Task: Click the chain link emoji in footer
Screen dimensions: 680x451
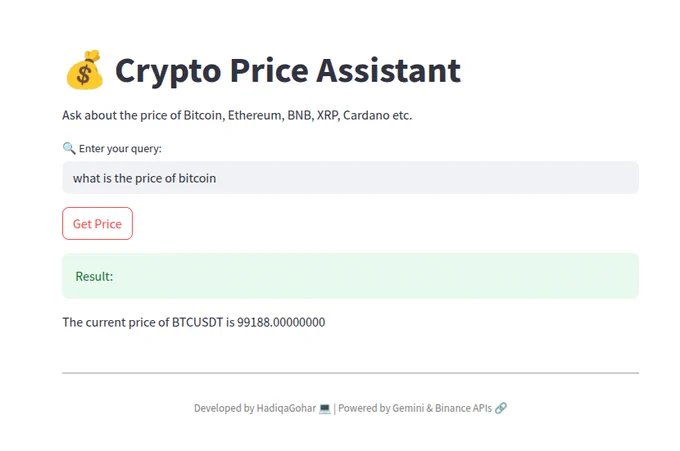Action: coord(501,408)
